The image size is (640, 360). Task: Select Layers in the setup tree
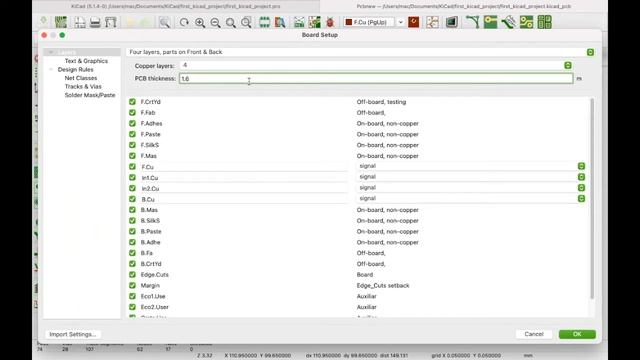point(67,52)
